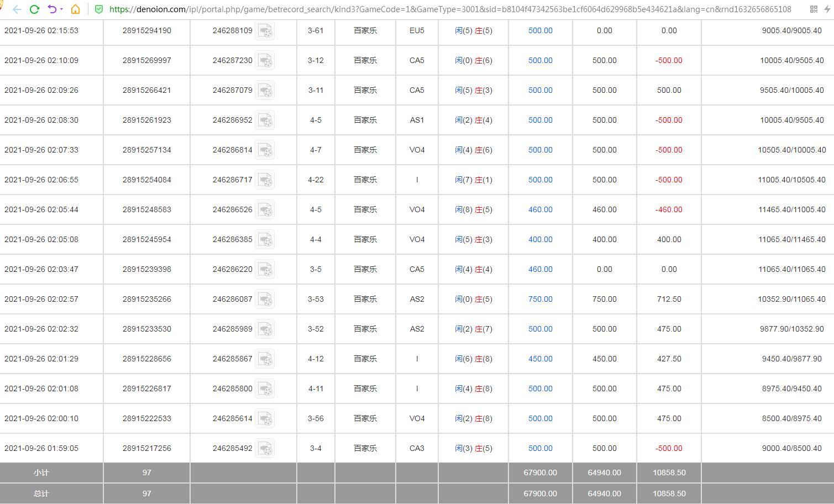Undo close tab with the purple arrow icon

point(52,9)
